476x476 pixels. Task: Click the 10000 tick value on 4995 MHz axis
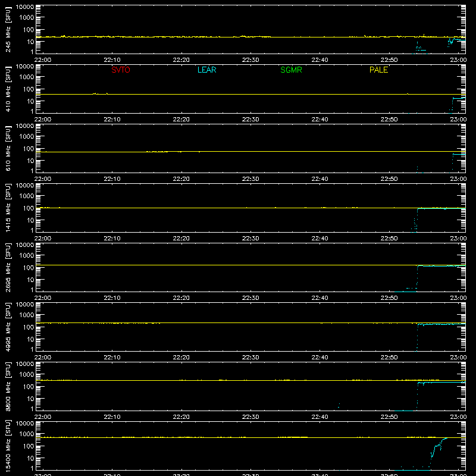tap(25, 305)
